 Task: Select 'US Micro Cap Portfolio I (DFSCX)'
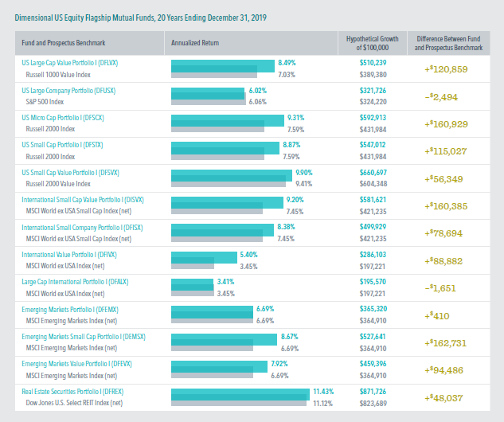tap(63, 118)
